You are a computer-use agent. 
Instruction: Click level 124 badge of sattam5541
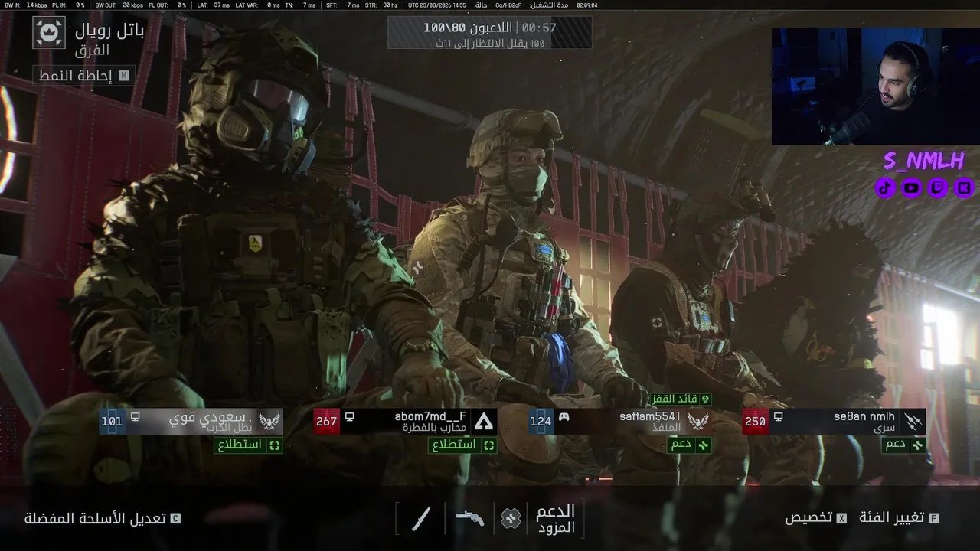541,421
